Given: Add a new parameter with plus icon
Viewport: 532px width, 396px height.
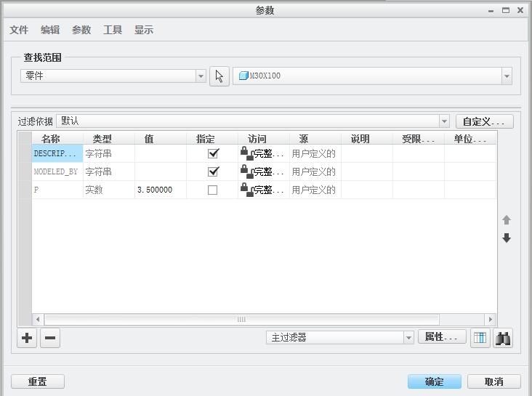Looking at the screenshot, I should (27, 338).
